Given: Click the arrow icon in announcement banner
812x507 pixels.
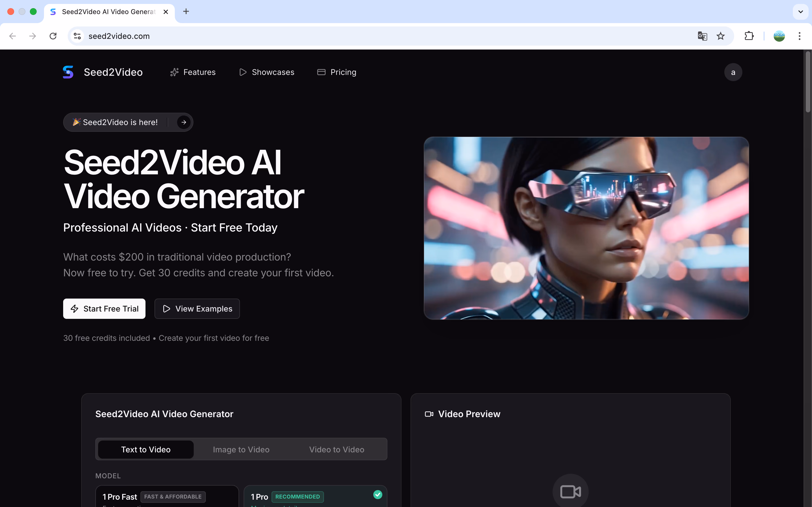Looking at the screenshot, I should (x=184, y=123).
